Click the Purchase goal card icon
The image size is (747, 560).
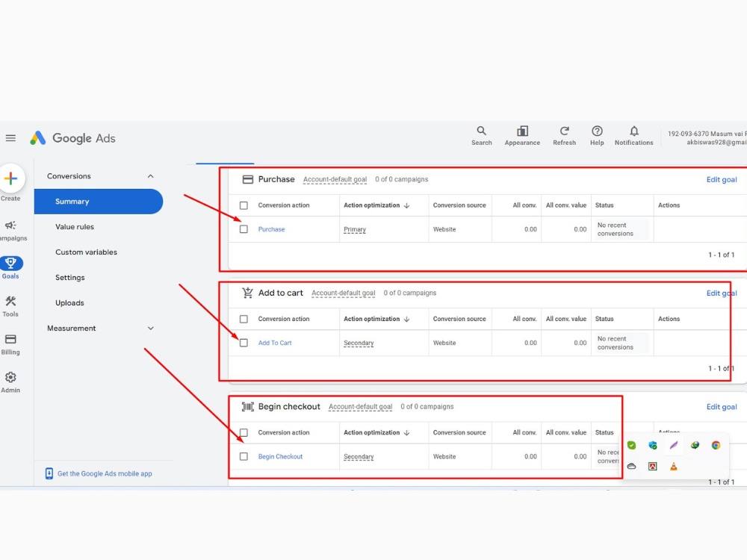[248, 179]
